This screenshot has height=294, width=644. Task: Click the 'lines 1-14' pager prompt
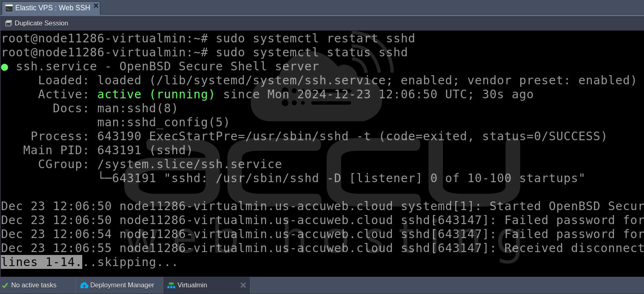42,262
